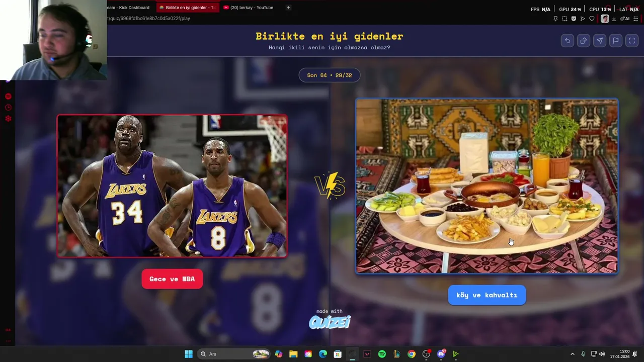
Task: Click the microphone icon in system tray
Action: 583,354
